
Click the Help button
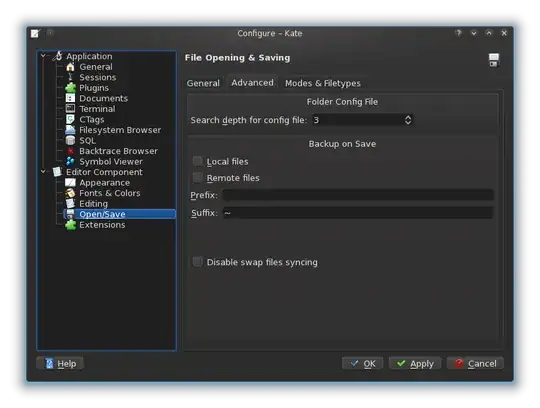(x=60, y=364)
